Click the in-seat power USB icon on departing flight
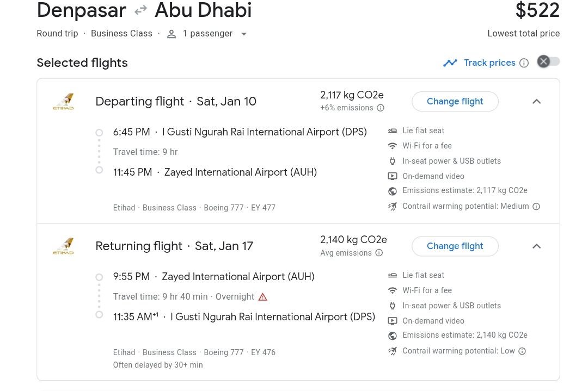 click(x=392, y=161)
